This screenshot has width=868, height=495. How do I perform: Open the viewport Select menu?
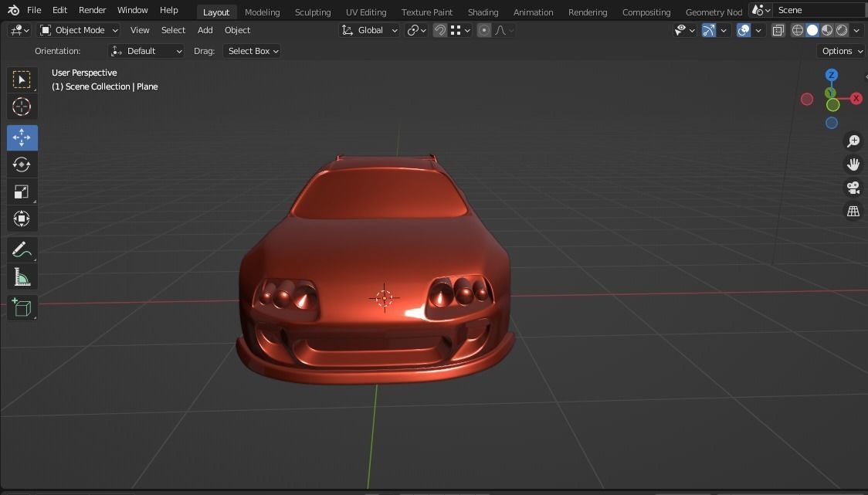[173, 30]
